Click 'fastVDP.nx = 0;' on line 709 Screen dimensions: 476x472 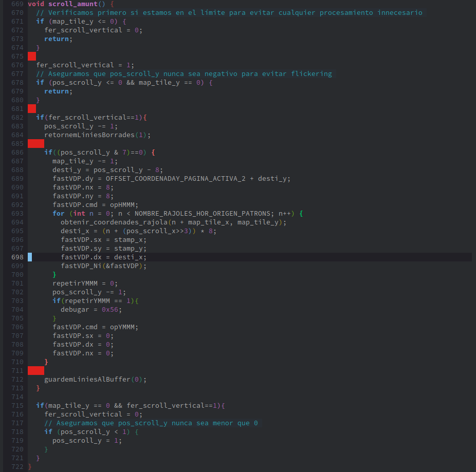coord(83,353)
